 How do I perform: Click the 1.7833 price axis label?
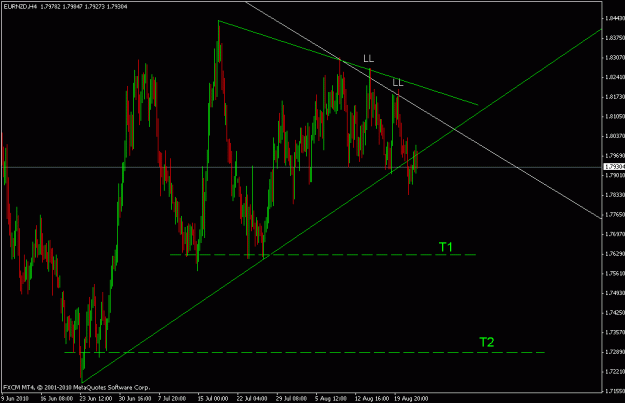click(x=615, y=195)
